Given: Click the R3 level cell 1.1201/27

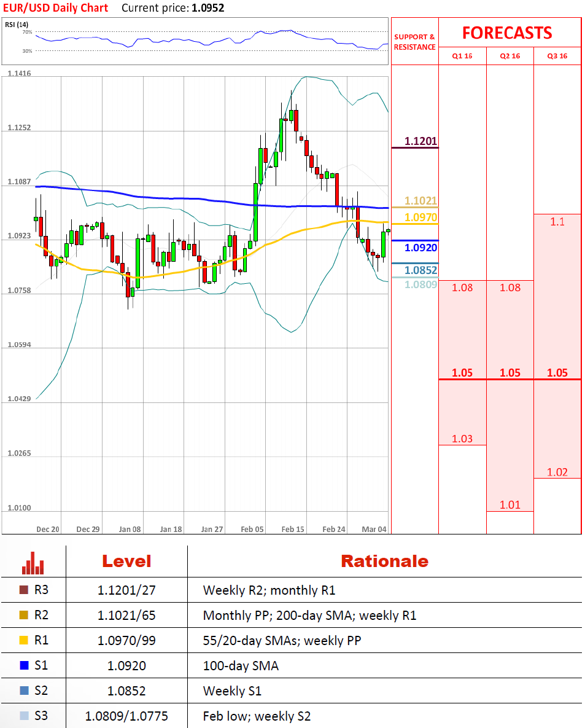Looking at the screenshot, I should (x=126, y=590).
